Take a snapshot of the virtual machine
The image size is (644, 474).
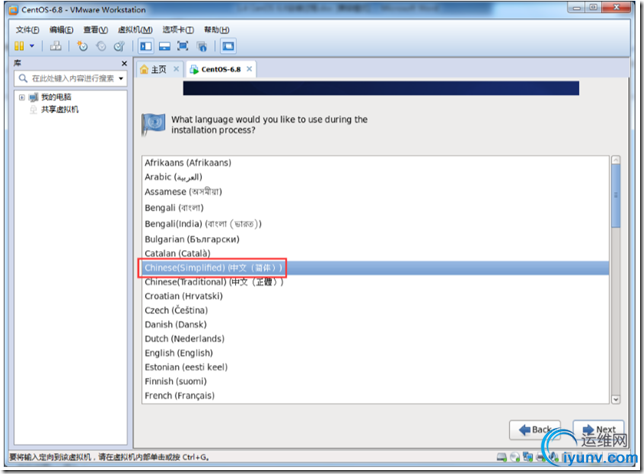pyautogui.click(x=83, y=46)
